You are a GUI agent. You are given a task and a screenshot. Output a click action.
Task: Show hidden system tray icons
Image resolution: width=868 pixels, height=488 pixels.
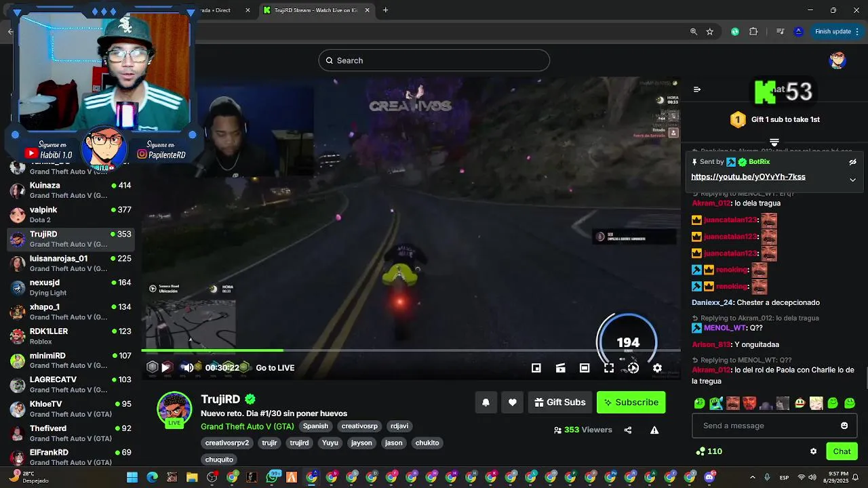pyautogui.click(x=752, y=477)
